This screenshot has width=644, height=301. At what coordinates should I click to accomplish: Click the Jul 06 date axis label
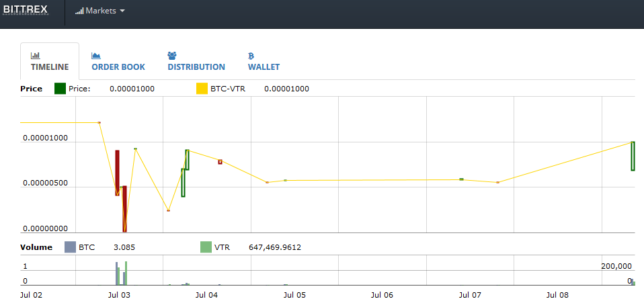[382, 295]
